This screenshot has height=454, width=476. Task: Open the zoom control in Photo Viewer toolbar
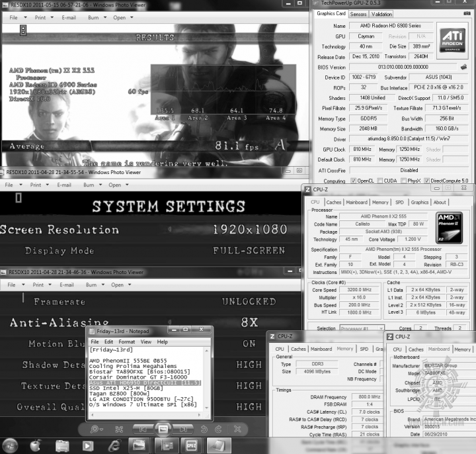coord(97,429)
